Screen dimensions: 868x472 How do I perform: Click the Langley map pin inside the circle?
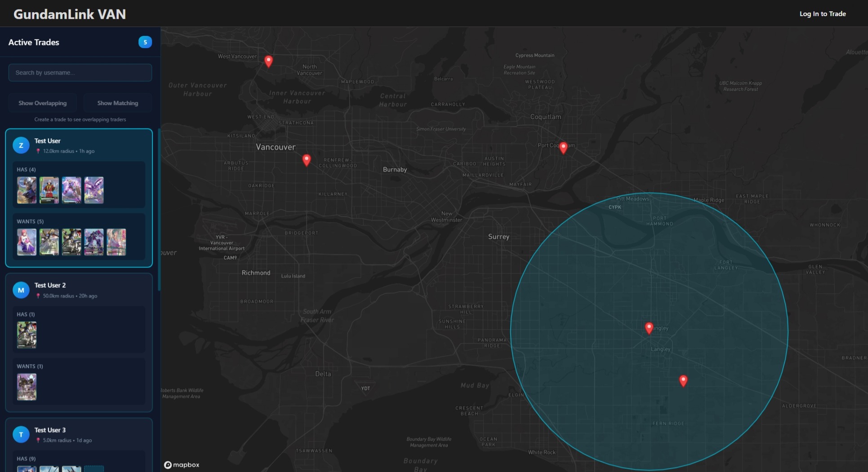649,327
